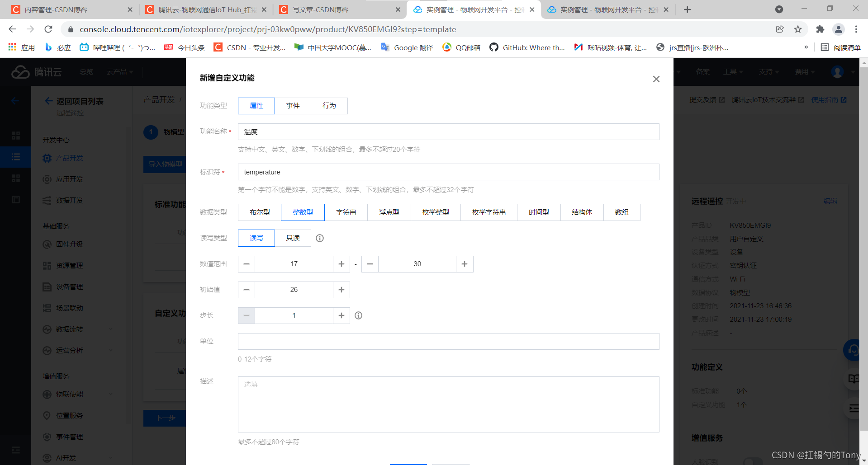The height and width of the screenshot is (465, 868).
Task: Select the 布尔型 data type
Action: pyautogui.click(x=259, y=212)
